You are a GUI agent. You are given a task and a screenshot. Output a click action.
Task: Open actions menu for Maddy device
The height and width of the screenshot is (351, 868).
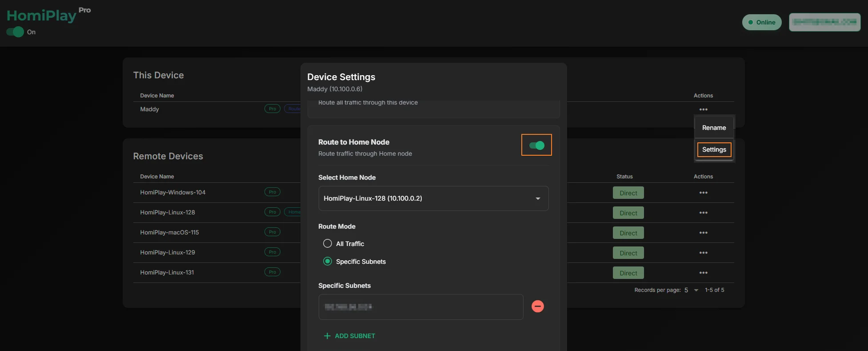(x=703, y=109)
